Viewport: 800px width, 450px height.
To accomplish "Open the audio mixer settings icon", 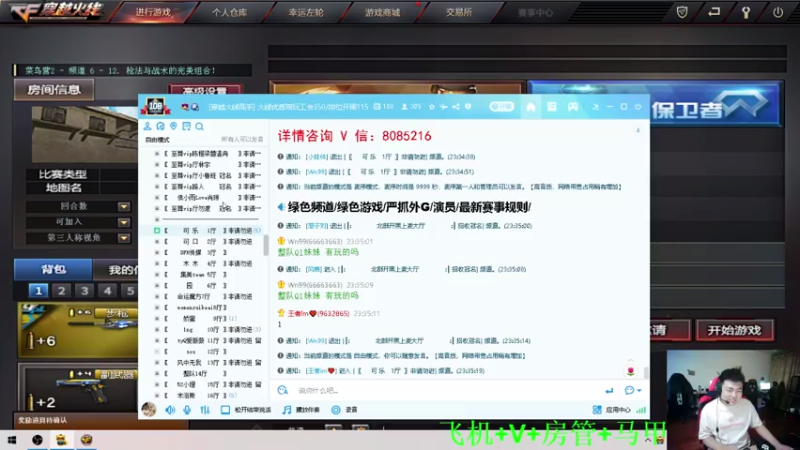I will click(x=205, y=410).
